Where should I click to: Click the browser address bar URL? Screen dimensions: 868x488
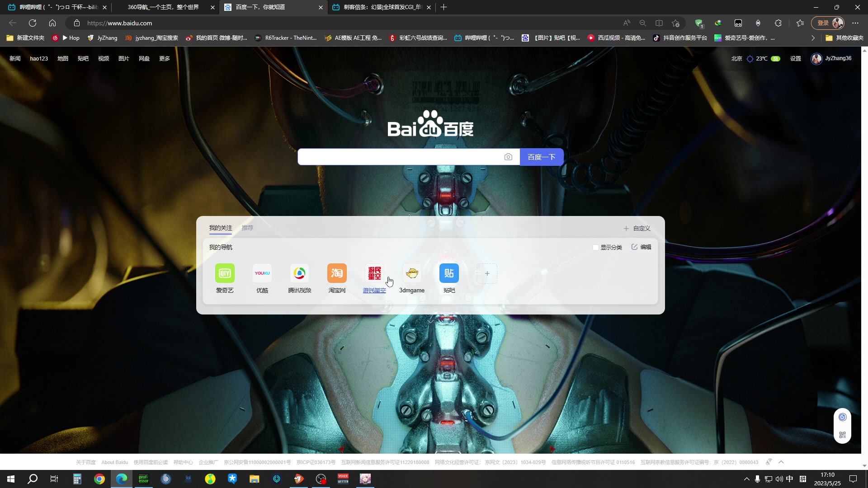119,23
